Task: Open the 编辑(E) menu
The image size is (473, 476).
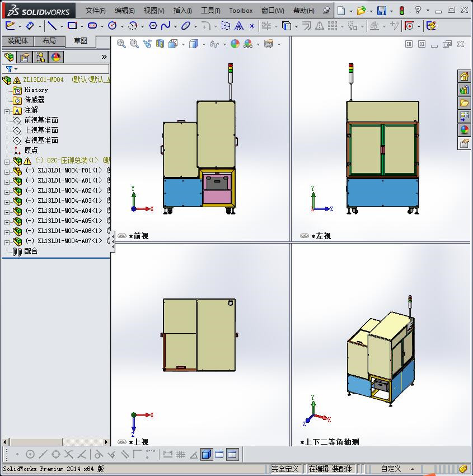Action: [x=125, y=11]
